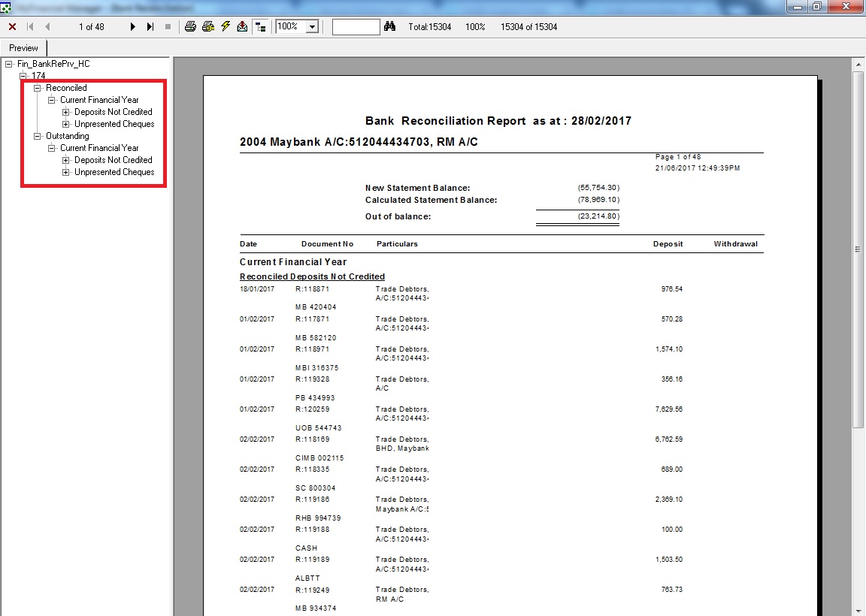Click the binoculars search text icon

point(389,27)
